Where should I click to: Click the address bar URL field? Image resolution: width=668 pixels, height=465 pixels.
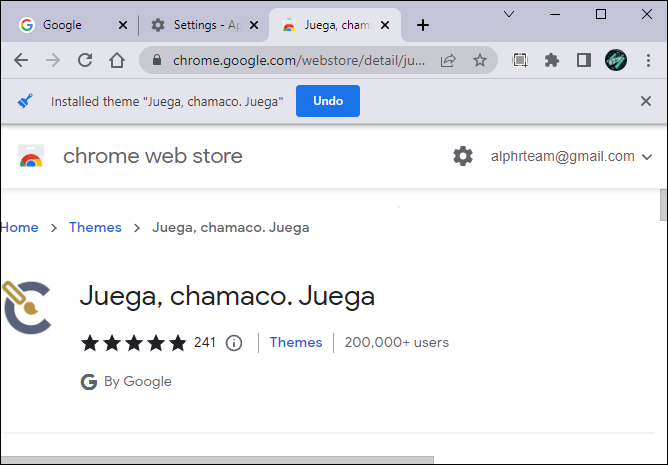click(299, 61)
